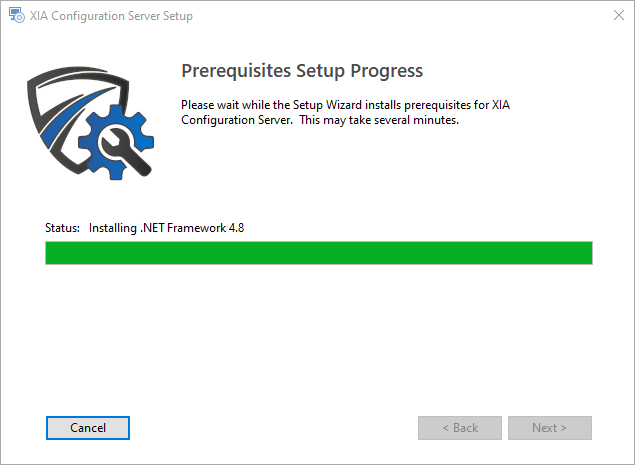Click the Cancel button
Viewport: 635px width, 465px height.
coord(88,428)
